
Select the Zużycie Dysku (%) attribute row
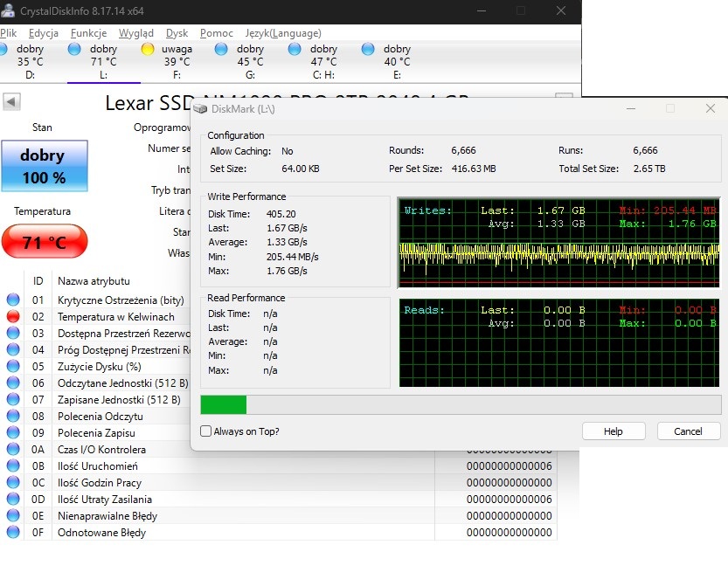(x=99, y=367)
